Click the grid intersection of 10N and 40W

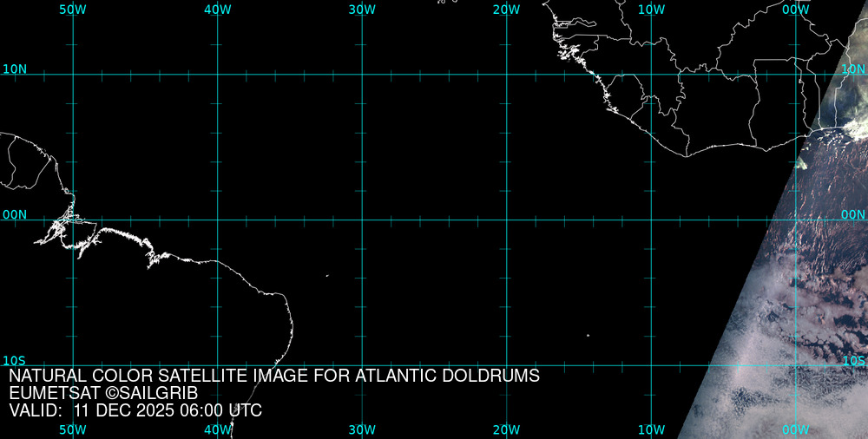point(218,75)
